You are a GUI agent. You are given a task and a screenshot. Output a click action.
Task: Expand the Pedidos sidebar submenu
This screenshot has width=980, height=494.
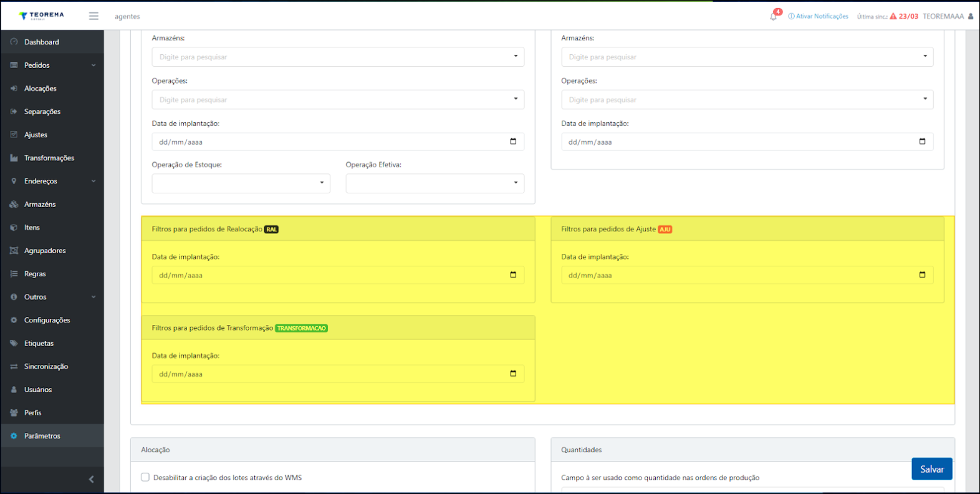click(x=93, y=65)
